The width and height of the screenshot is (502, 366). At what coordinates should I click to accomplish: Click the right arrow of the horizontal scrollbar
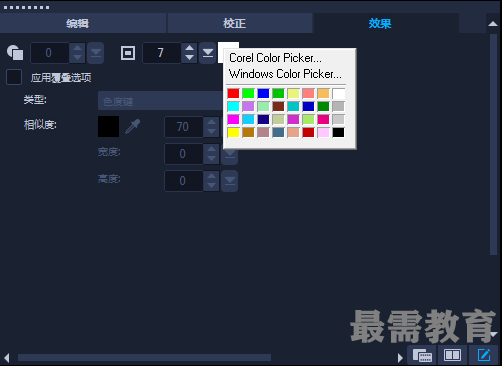[400, 358]
